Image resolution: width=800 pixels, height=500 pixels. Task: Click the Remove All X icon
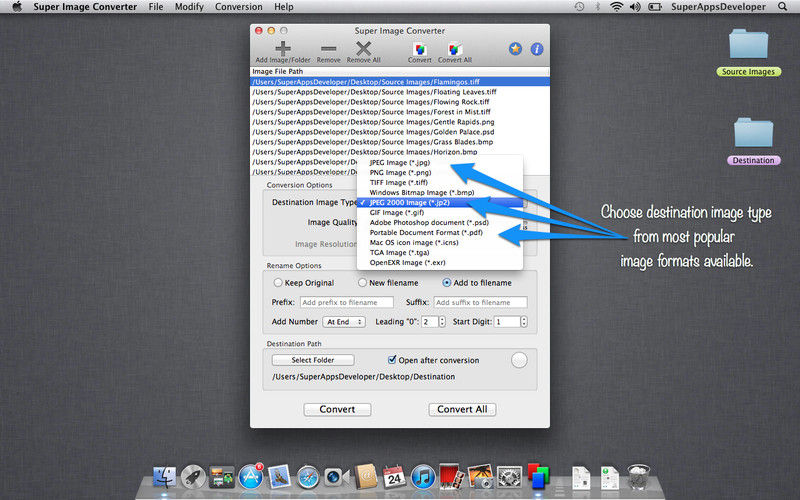coord(364,47)
